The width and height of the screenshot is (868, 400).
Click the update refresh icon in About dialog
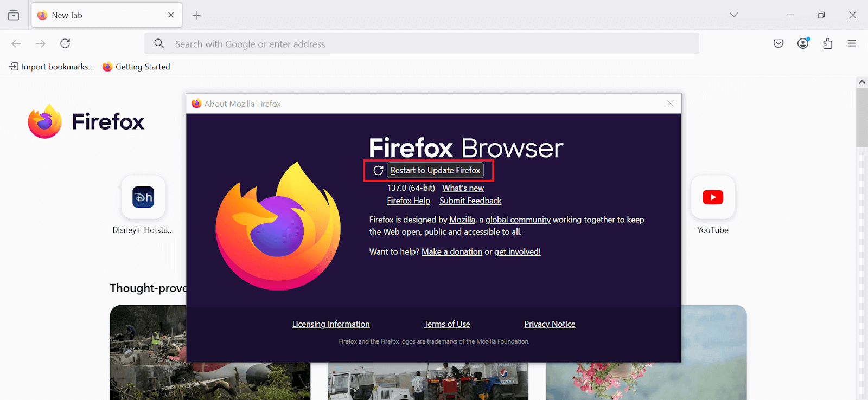coord(378,170)
